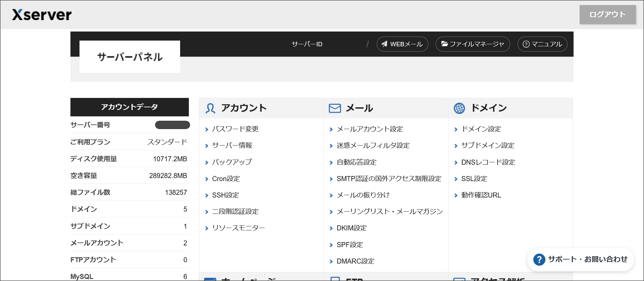
Task: Click the paper plane WEBメール icon
Action: [x=384, y=44]
